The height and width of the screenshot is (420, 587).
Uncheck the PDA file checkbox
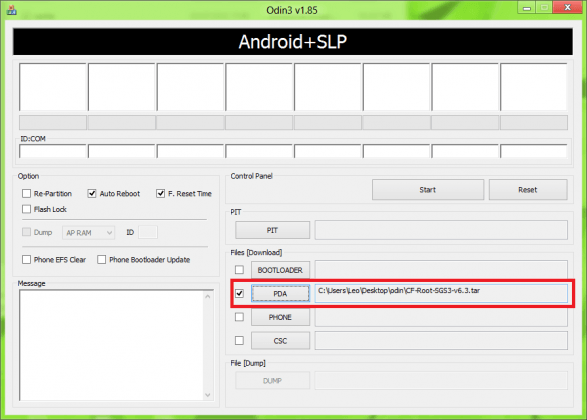[239, 293]
